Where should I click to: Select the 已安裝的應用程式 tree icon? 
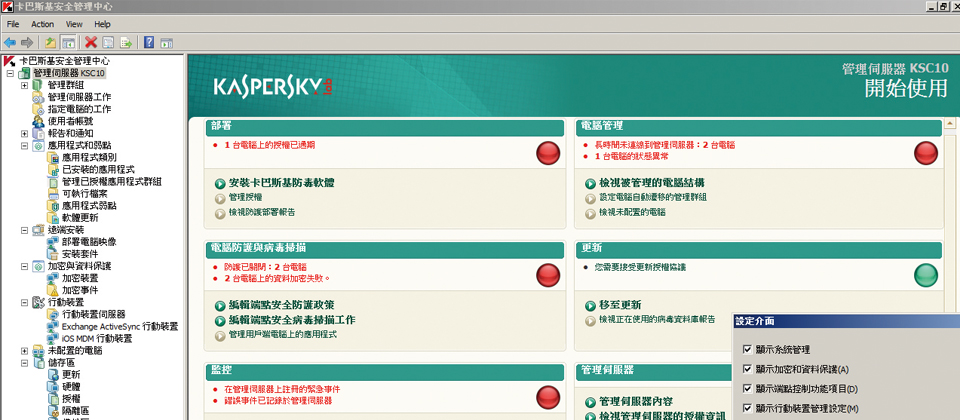53,170
